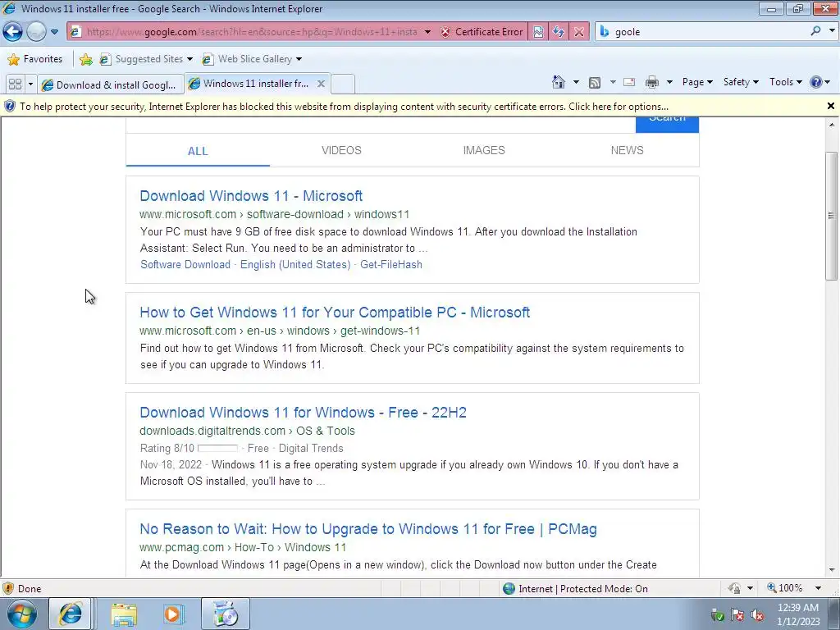
Task: Open the Page menu
Action: click(697, 82)
